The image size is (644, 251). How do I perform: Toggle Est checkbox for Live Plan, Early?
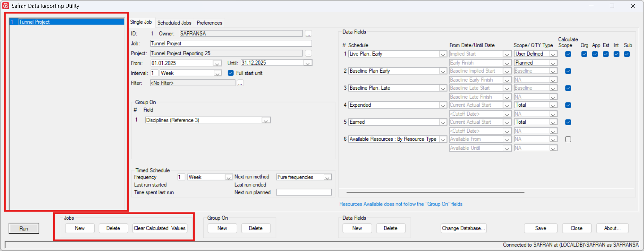click(606, 54)
